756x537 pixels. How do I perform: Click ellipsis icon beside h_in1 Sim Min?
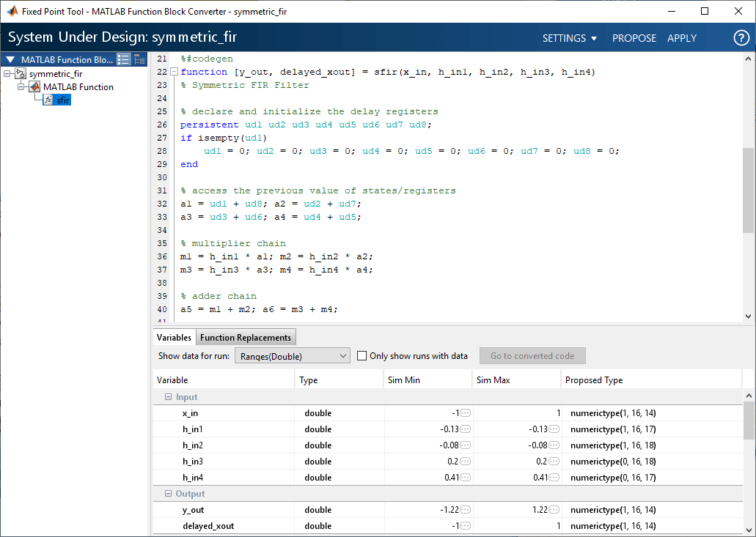465,429
